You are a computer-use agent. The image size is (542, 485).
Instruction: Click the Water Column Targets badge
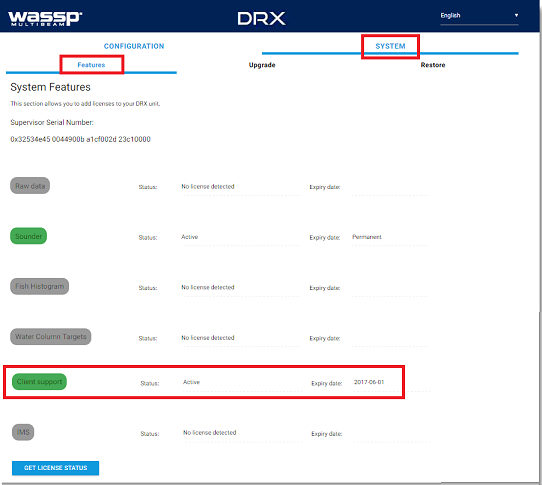point(50,336)
